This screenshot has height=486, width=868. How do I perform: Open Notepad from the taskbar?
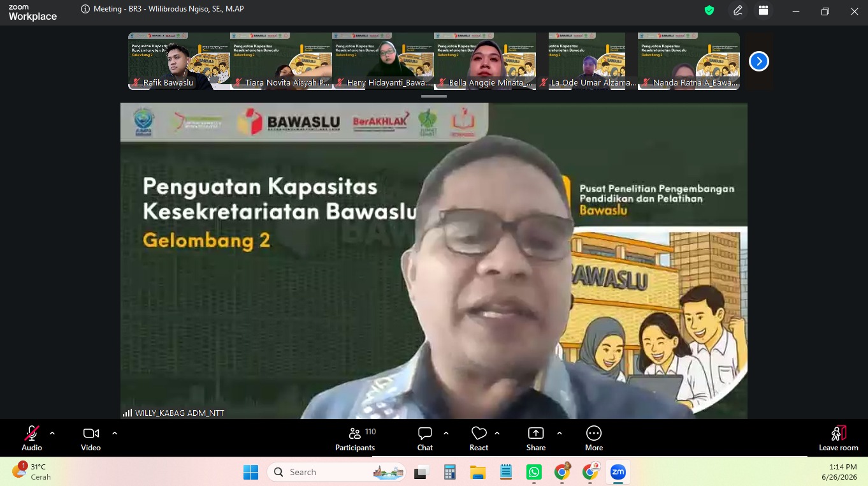click(x=506, y=472)
